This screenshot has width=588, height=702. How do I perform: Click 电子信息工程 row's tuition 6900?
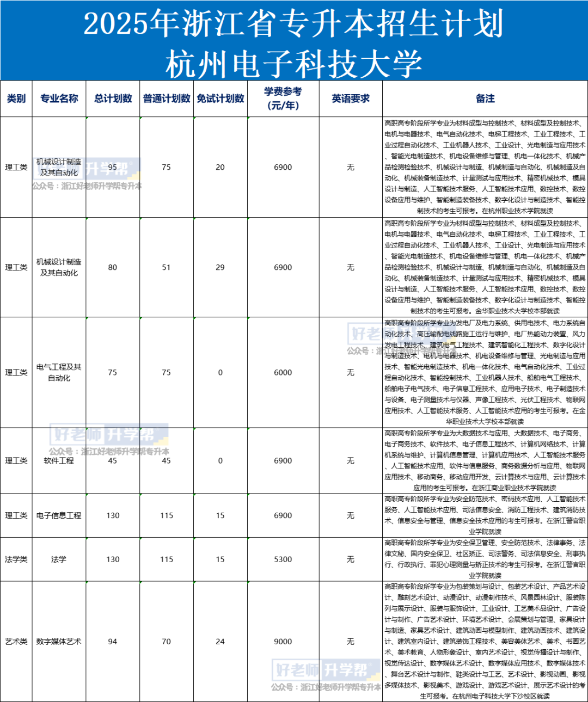pos(283,515)
